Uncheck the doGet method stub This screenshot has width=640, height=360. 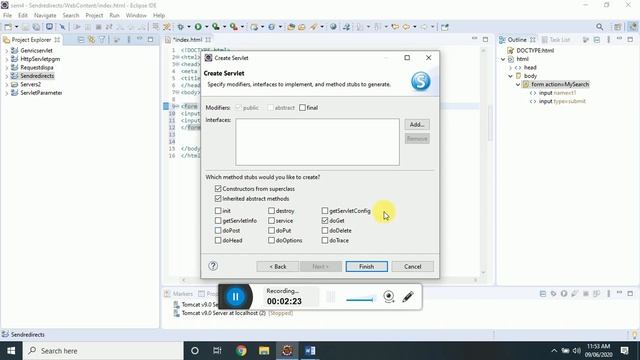(x=324, y=220)
